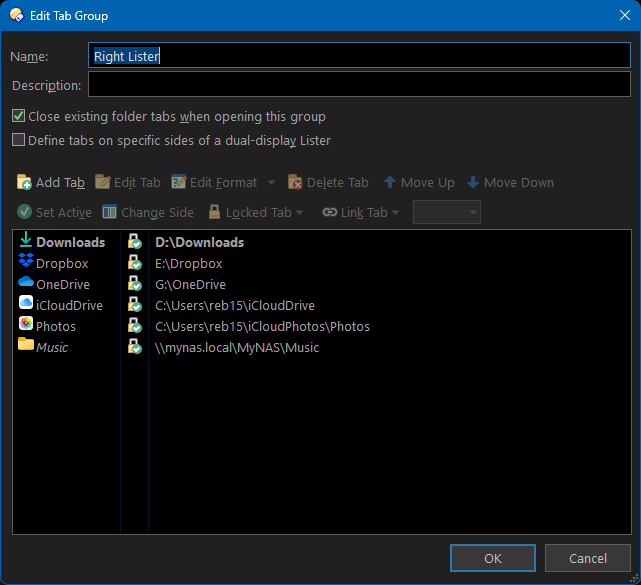Click the Move Down toolbar button
641x585 pixels.
[511, 182]
